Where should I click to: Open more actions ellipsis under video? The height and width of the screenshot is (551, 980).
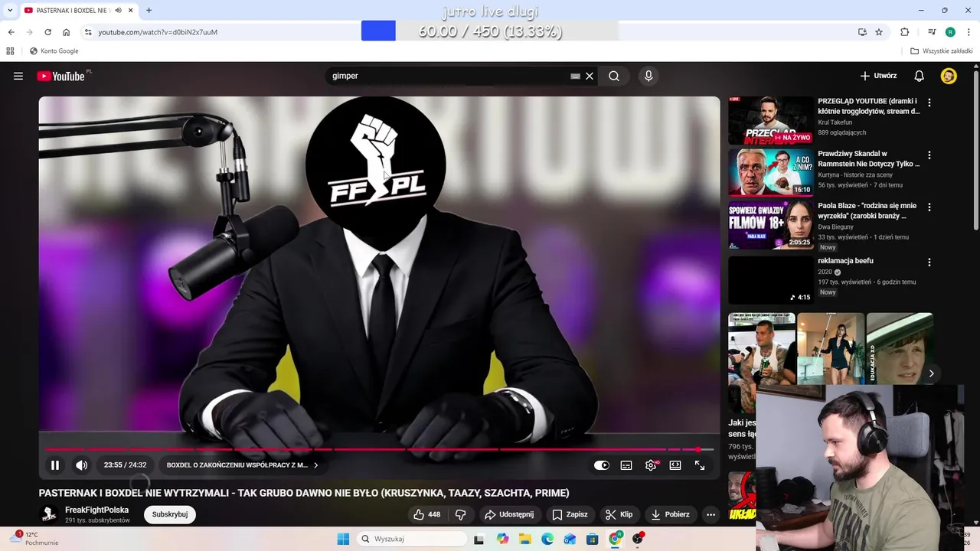[x=711, y=514]
